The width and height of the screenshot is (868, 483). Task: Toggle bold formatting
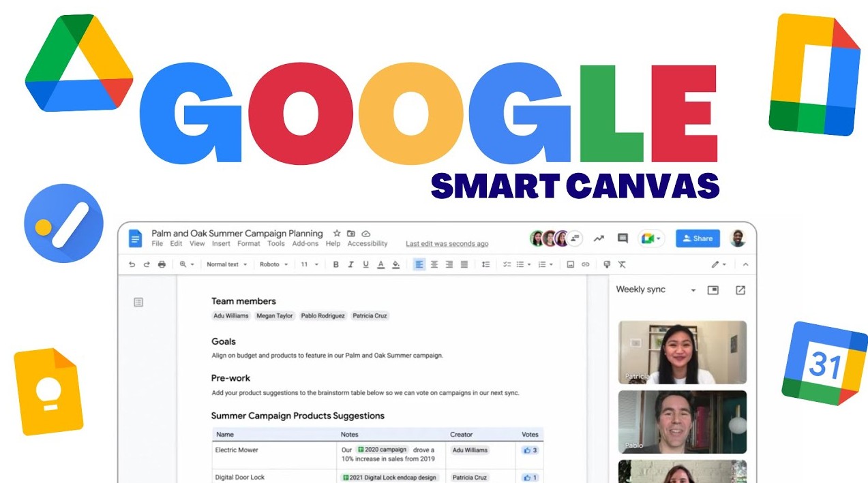tap(335, 264)
